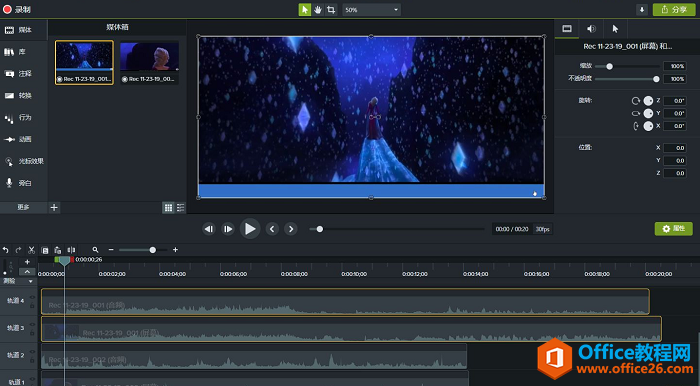This screenshot has width=700, height=386.
Task: Cut selection with the scissors icon
Action: [31, 250]
